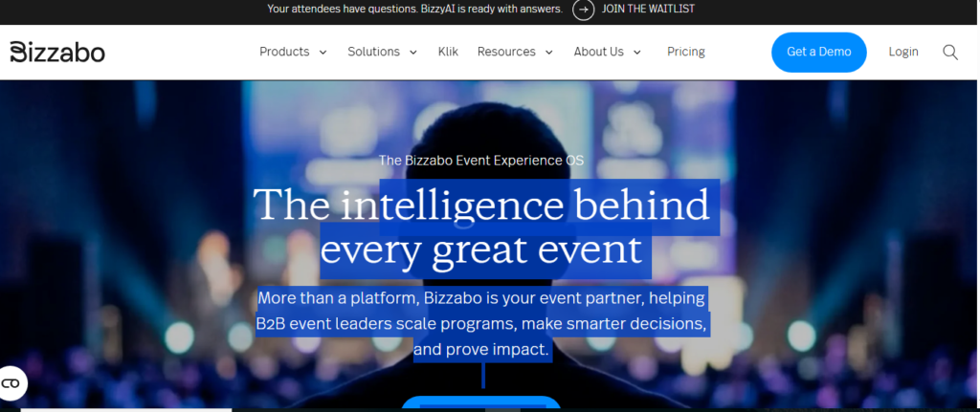The width and height of the screenshot is (980, 412).
Task: Expand the Solutions dropdown chevron
Action: [413, 53]
